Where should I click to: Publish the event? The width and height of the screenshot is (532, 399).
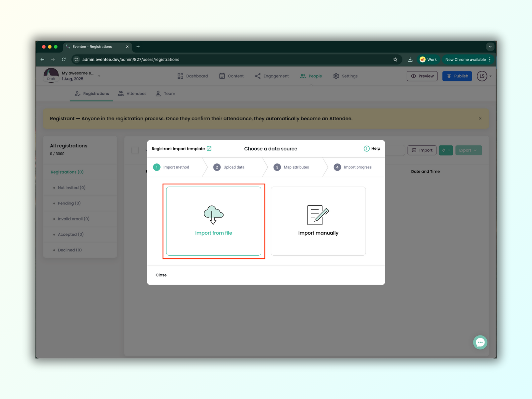pos(457,76)
